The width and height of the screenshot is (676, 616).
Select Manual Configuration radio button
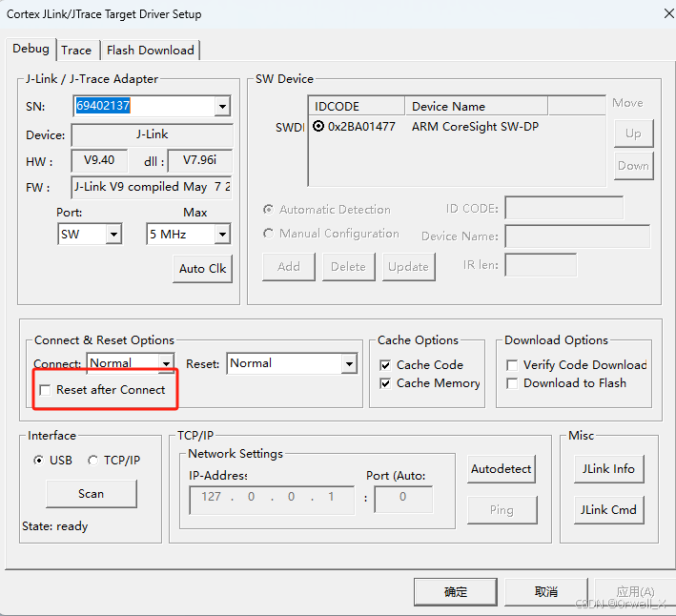pyautogui.click(x=268, y=234)
